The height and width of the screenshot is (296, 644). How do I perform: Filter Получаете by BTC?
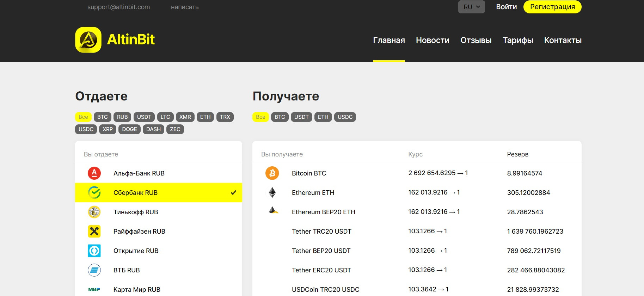click(x=280, y=117)
